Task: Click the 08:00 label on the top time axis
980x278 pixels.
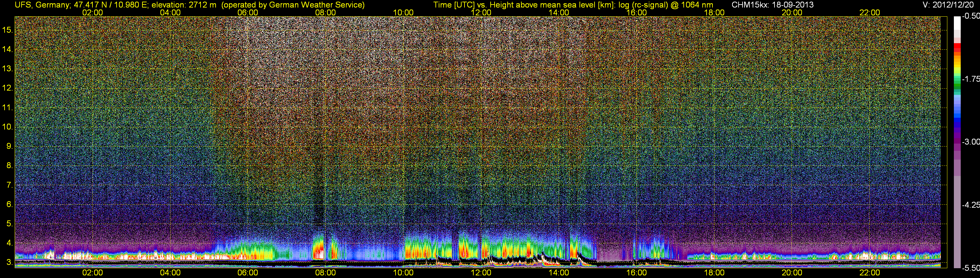Action: [x=325, y=12]
